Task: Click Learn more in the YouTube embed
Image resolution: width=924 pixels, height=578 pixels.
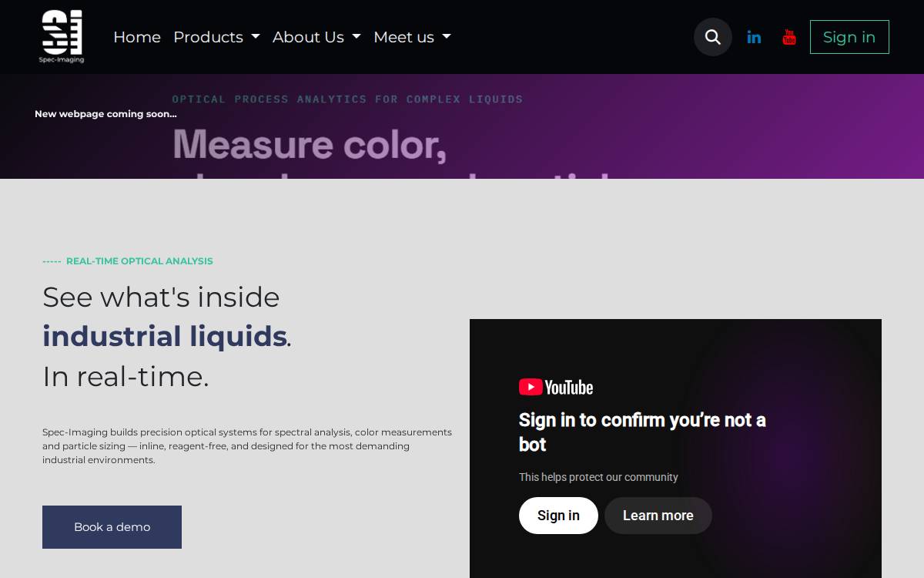Action: click(658, 516)
